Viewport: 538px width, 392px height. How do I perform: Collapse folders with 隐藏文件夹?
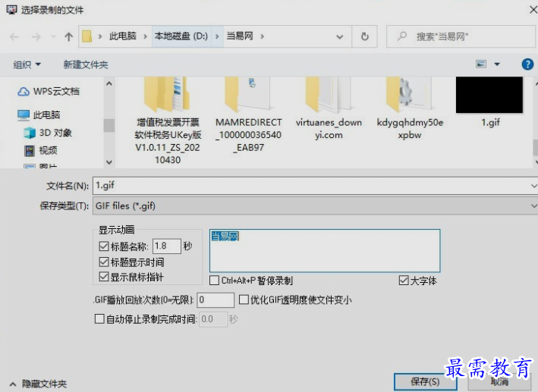click(x=39, y=384)
